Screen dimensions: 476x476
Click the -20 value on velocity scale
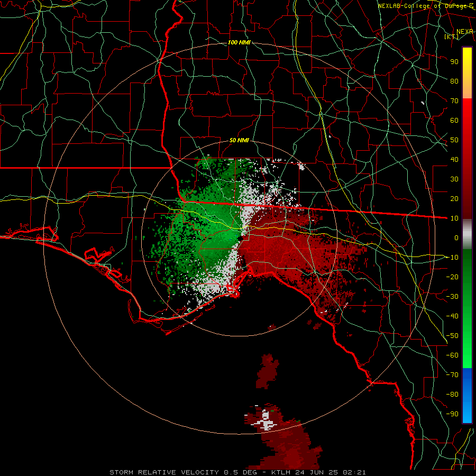click(452, 277)
